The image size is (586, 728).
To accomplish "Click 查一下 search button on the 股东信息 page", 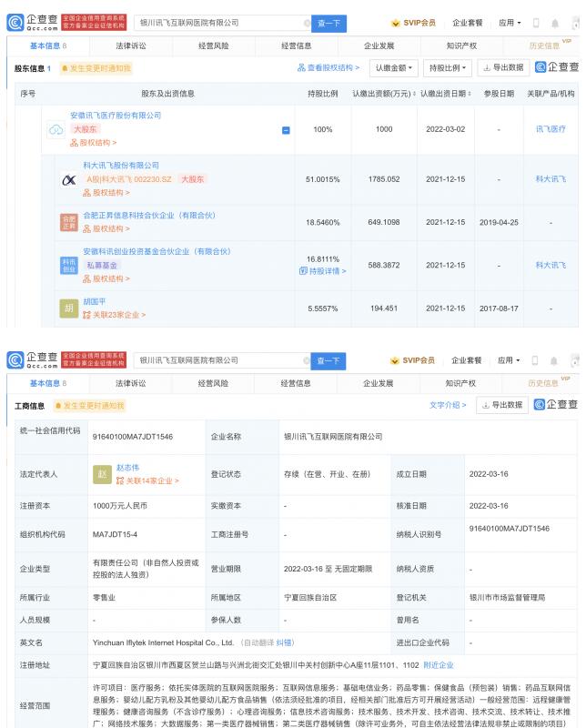I will (328, 24).
